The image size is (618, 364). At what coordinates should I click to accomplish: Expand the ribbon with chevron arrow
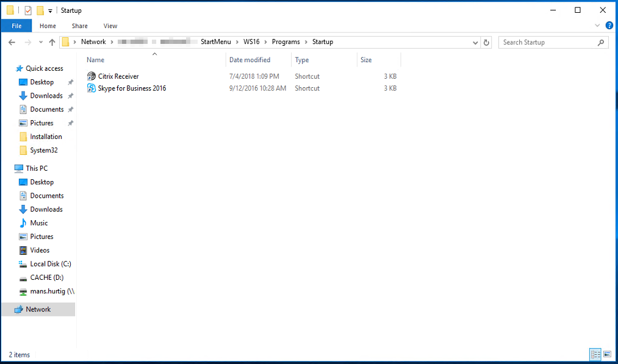(x=597, y=26)
